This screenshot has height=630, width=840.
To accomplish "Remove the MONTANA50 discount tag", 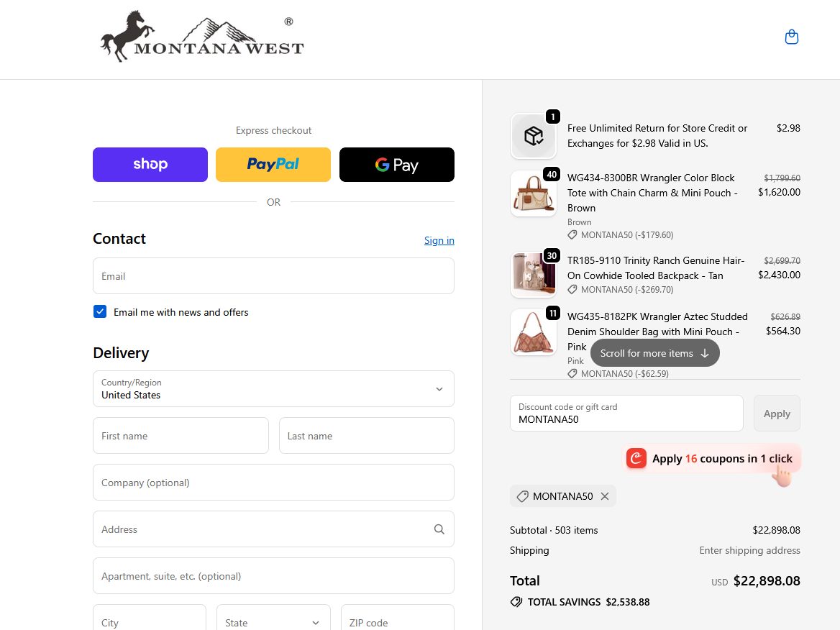I will click(x=605, y=496).
